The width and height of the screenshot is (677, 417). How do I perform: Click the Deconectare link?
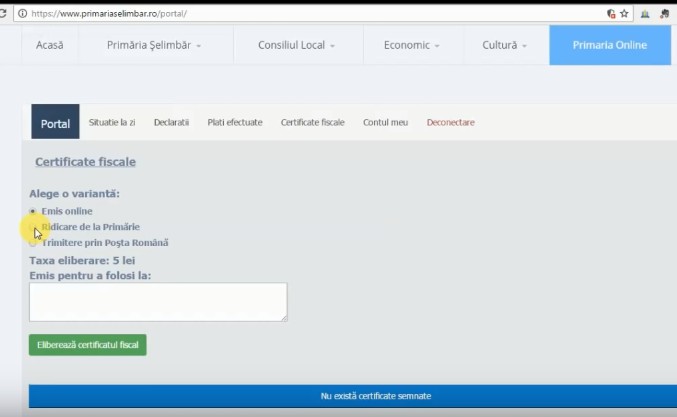coord(450,122)
